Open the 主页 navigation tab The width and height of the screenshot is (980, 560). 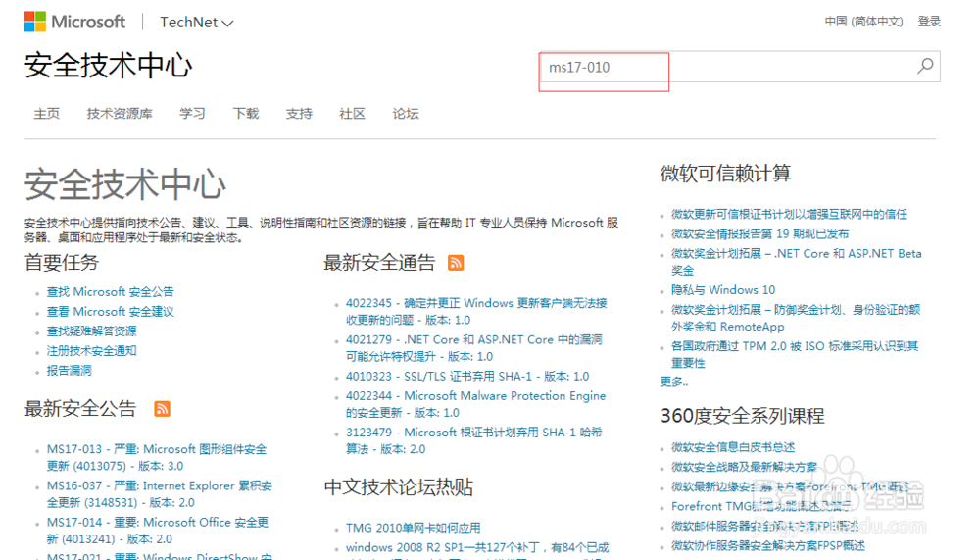[47, 113]
